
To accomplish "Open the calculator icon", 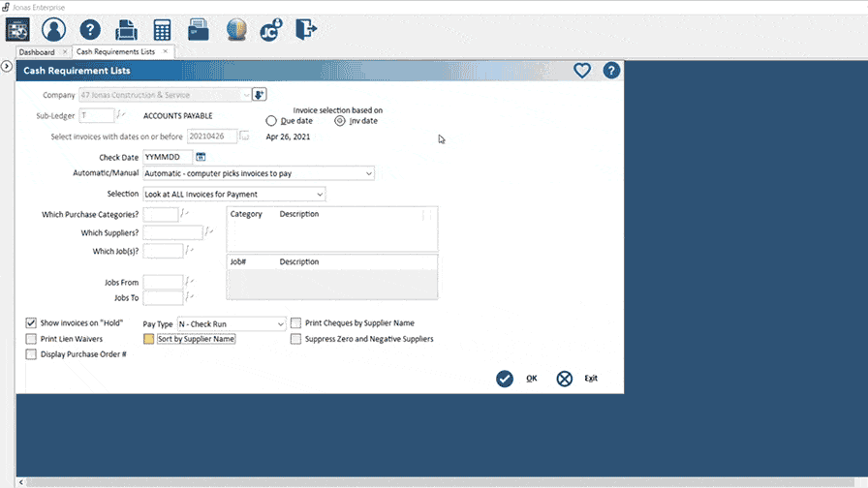I will (x=162, y=30).
